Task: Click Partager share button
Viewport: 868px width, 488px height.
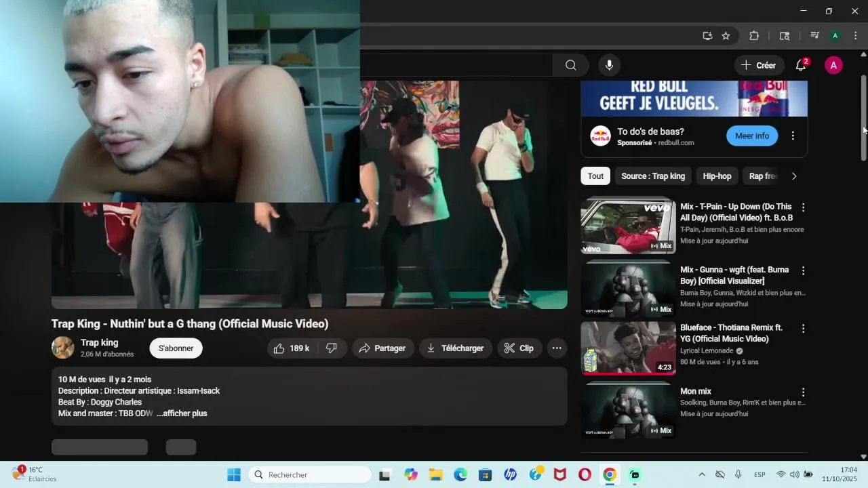Action: click(x=382, y=348)
